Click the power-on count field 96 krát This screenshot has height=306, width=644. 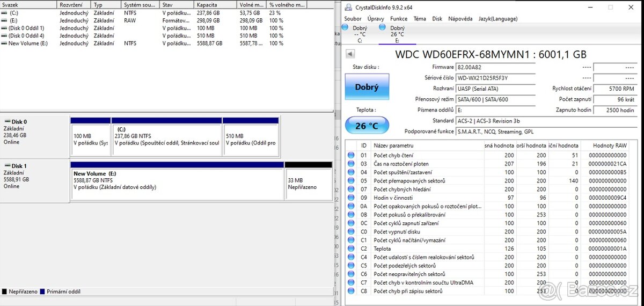tap(615, 99)
